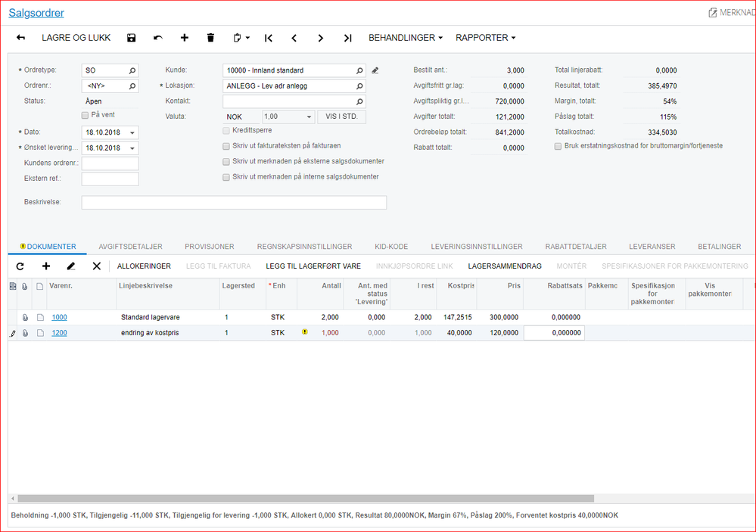
Task: Delete order using trash icon
Action: [210, 38]
